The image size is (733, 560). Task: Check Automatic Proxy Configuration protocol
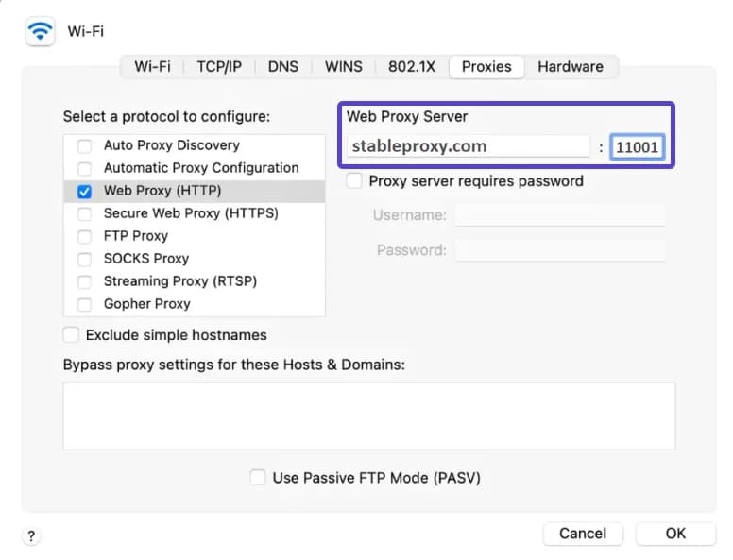click(x=85, y=168)
